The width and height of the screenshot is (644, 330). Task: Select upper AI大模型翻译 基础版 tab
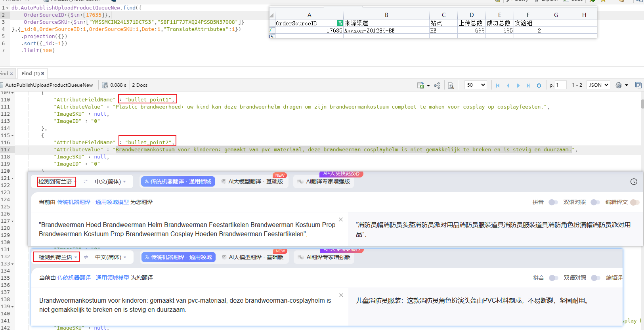[x=252, y=181]
